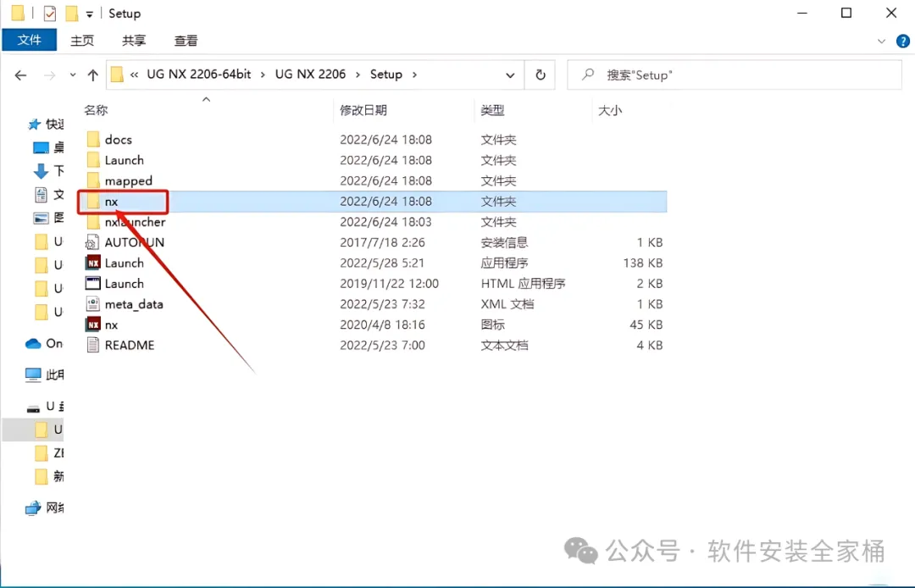
Task: Open Desktop in the navigation pane
Action: tap(48, 147)
